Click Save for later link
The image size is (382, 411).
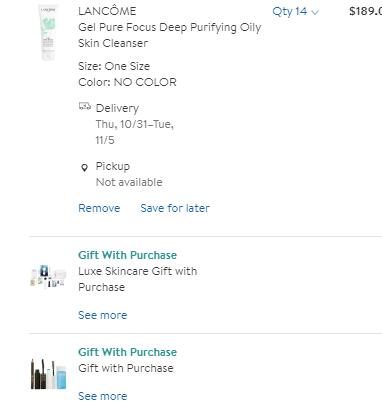(x=175, y=208)
